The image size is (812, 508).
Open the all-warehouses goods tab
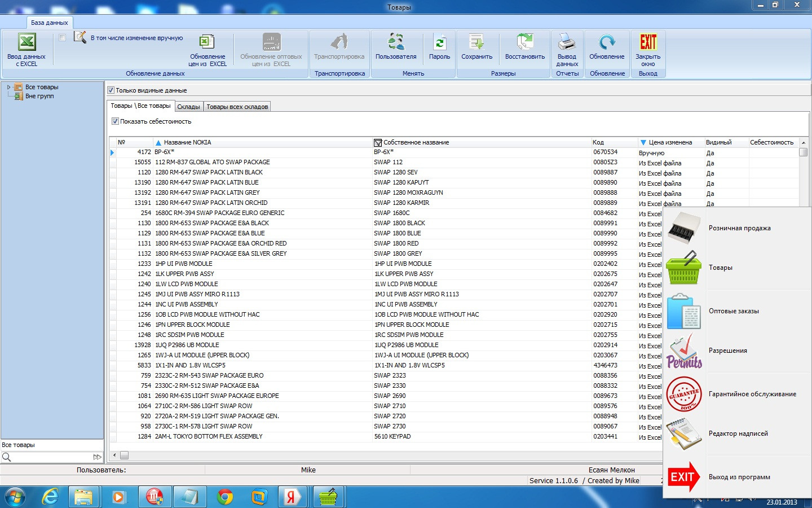pyautogui.click(x=237, y=107)
